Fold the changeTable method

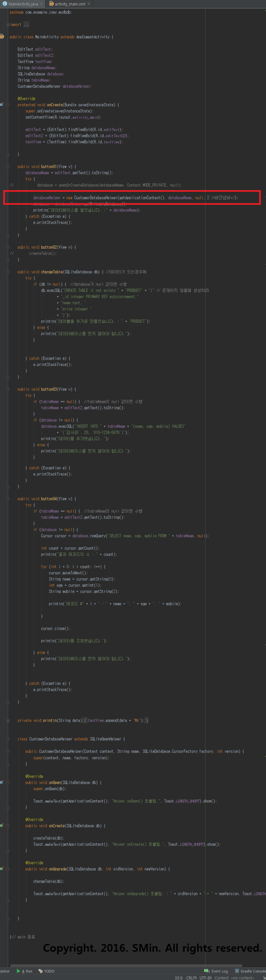[x=8, y=272]
